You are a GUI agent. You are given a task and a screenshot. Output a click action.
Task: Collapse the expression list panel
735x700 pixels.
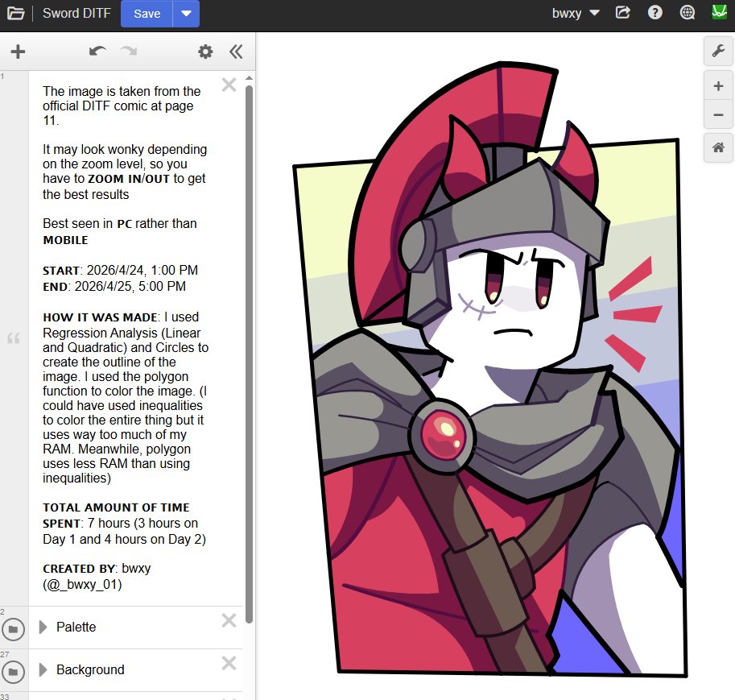coord(236,52)
